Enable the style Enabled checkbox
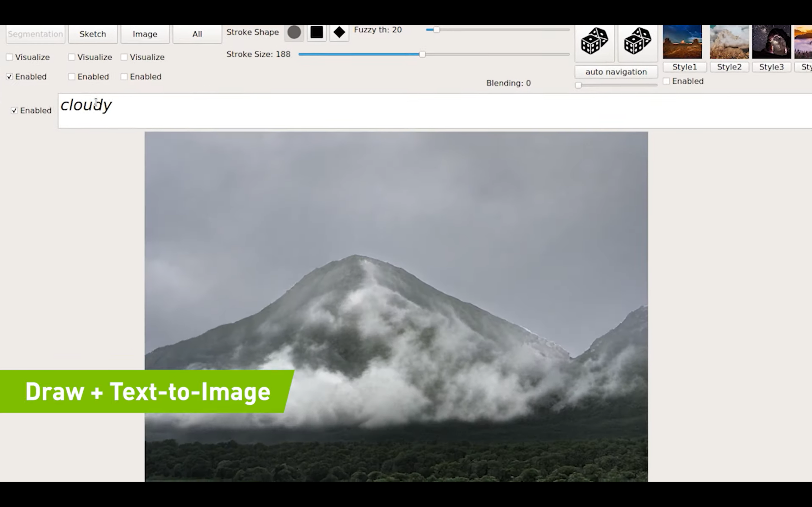The height and width of the screenshot is (507, 812). tap(666, 81)
